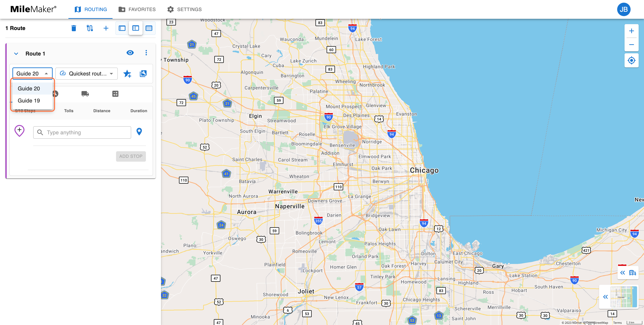Image resolution: width=644 pixels, height=325 pixels.
Task: Pick a favorite place pin icon
Action: (x=139, y=131)
